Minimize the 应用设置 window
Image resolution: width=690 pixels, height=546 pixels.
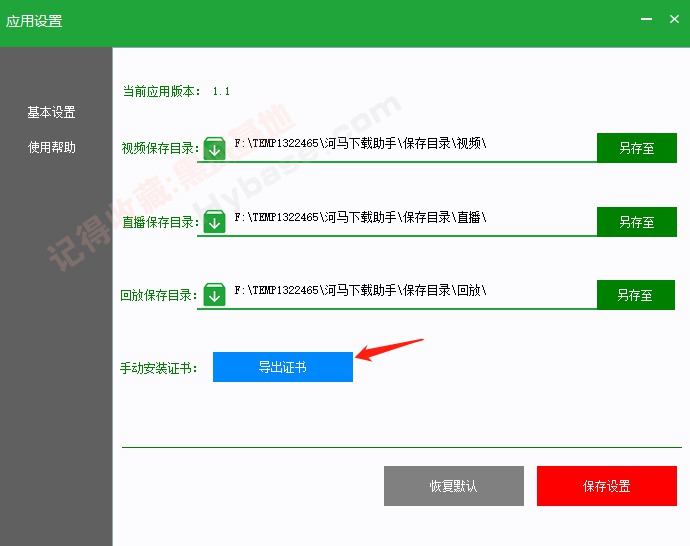click(646, 19)
